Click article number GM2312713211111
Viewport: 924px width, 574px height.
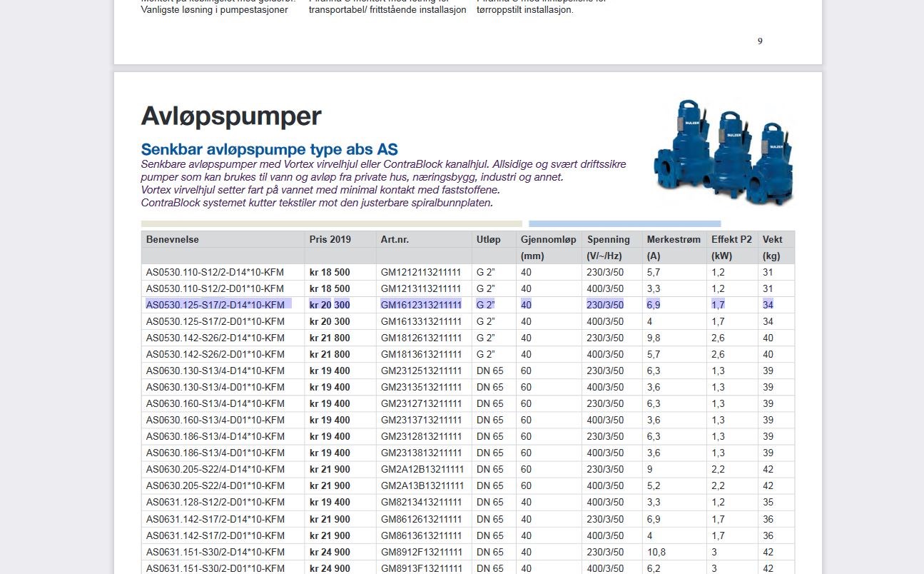[421, 403]
